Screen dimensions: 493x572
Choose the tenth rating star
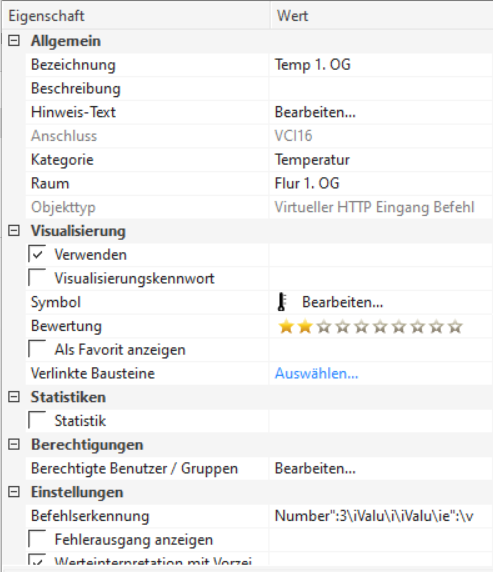pyautogui.click(x=455, y=326)
